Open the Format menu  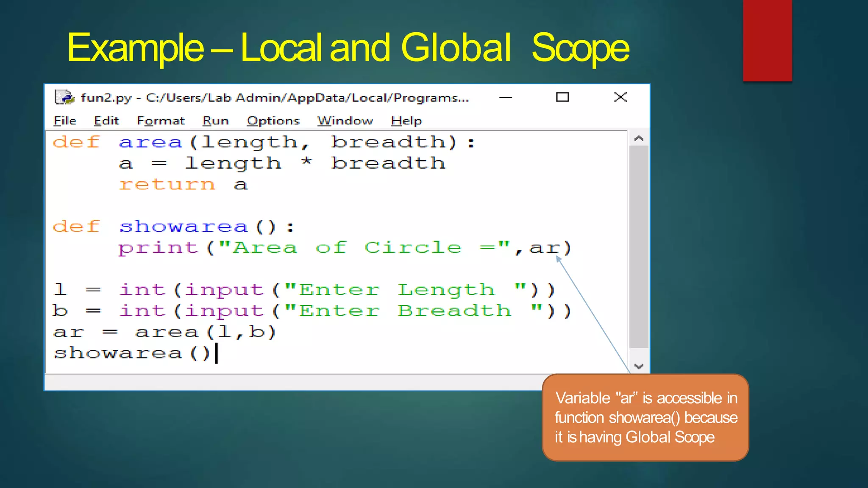click(161, 121)
